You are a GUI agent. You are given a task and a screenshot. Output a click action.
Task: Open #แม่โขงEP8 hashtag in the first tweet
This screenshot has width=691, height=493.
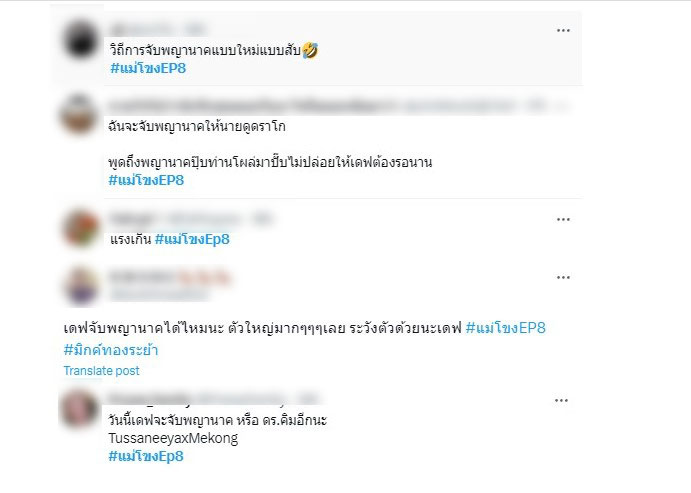148,68
